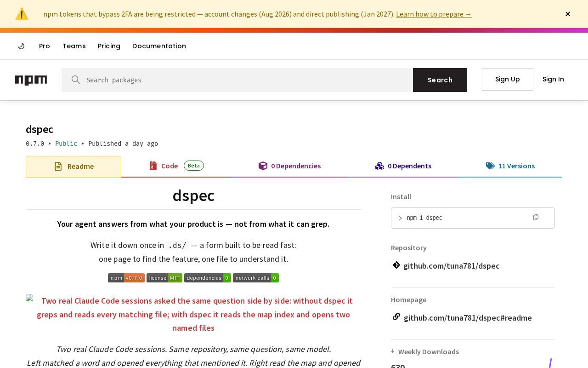588x368 pixels.
Task: Open the Documentation link
Action: (159, 46)
